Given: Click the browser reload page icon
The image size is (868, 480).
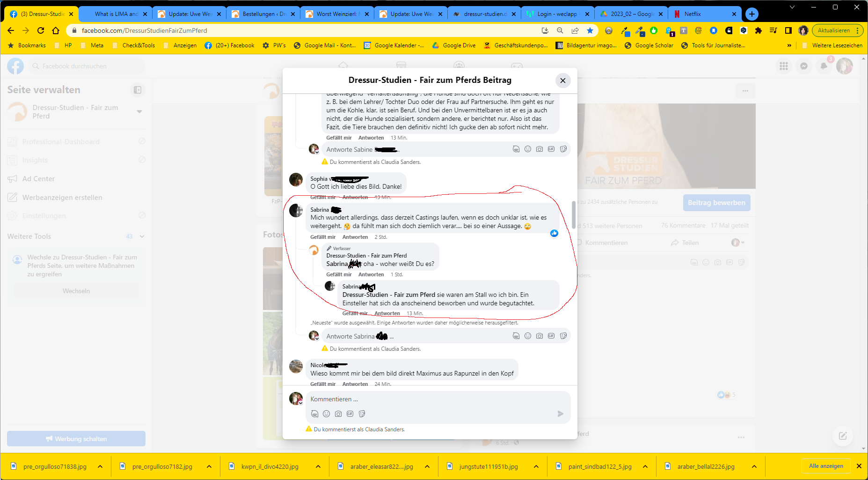Looking at the screenshot, I should point(41,30).
